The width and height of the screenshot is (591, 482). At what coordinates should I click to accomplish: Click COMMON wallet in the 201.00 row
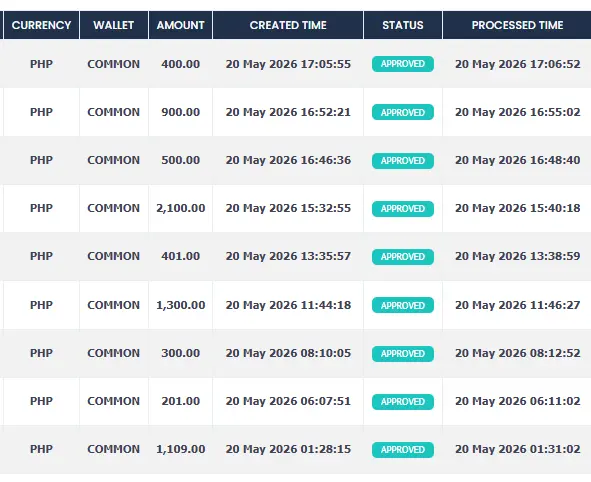click(113, 401)
